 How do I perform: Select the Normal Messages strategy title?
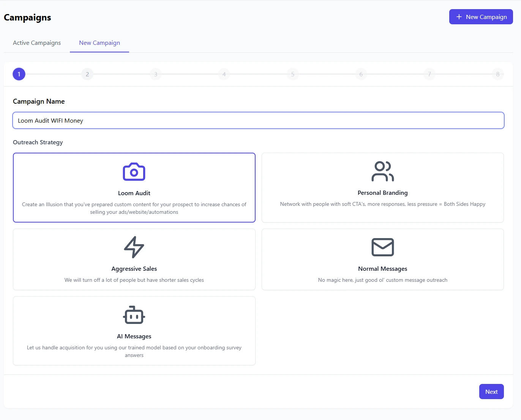coord(383,268)
